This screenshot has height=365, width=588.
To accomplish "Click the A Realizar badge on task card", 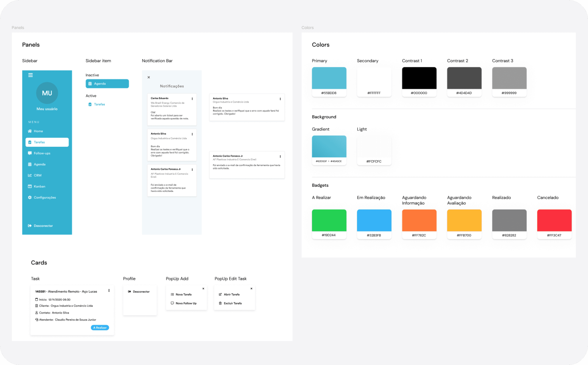I will 100,328.
